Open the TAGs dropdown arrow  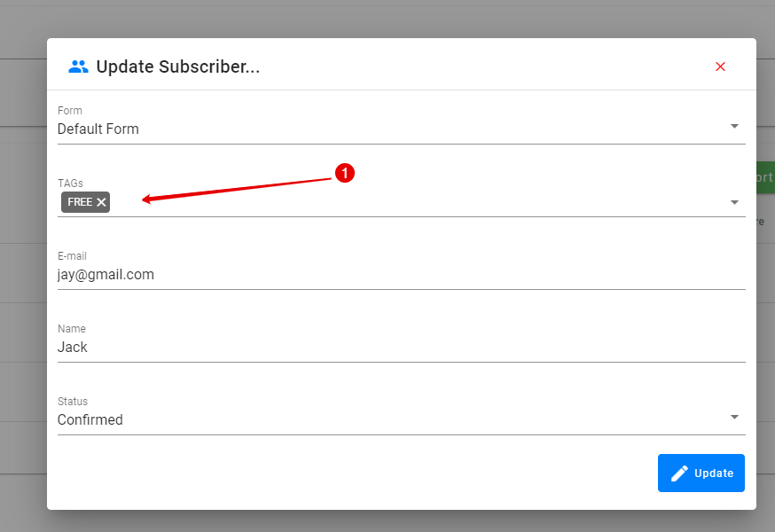(734, 203)
